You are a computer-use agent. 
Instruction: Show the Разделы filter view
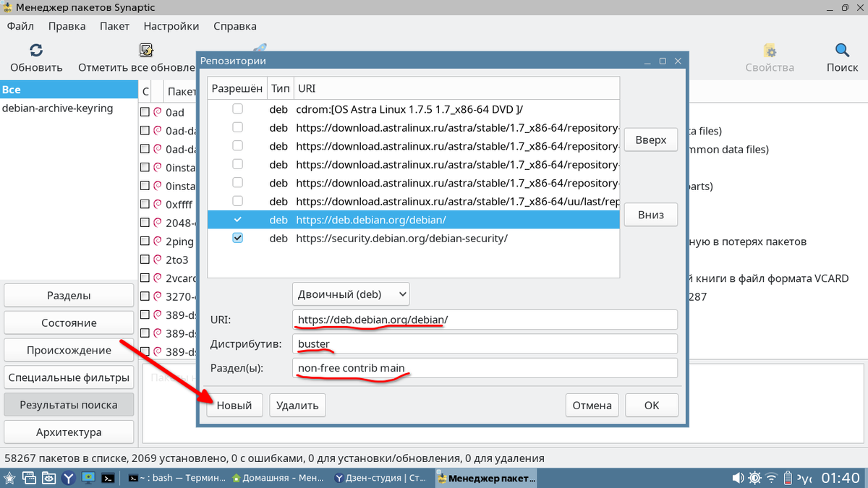(x=69, y=296)
